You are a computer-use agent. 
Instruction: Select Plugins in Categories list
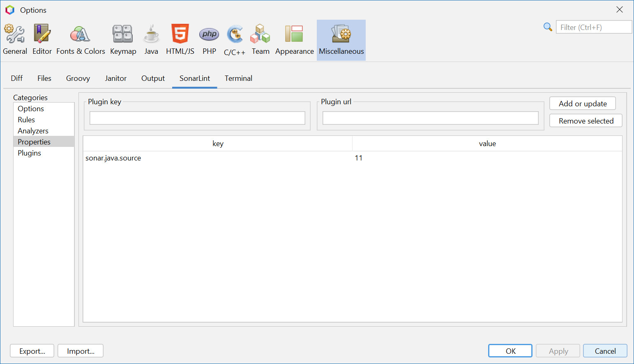pyautogui.click(x=29, y=153)
